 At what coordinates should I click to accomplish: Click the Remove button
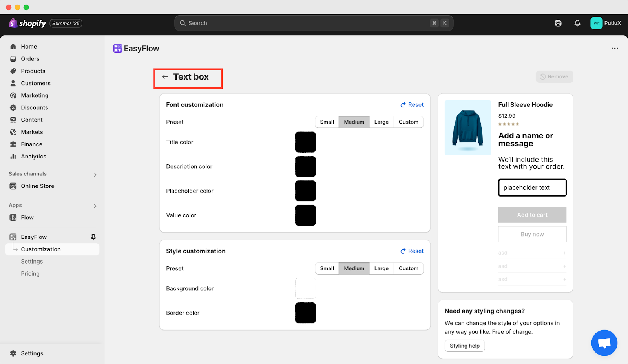(x=554, y=76)
